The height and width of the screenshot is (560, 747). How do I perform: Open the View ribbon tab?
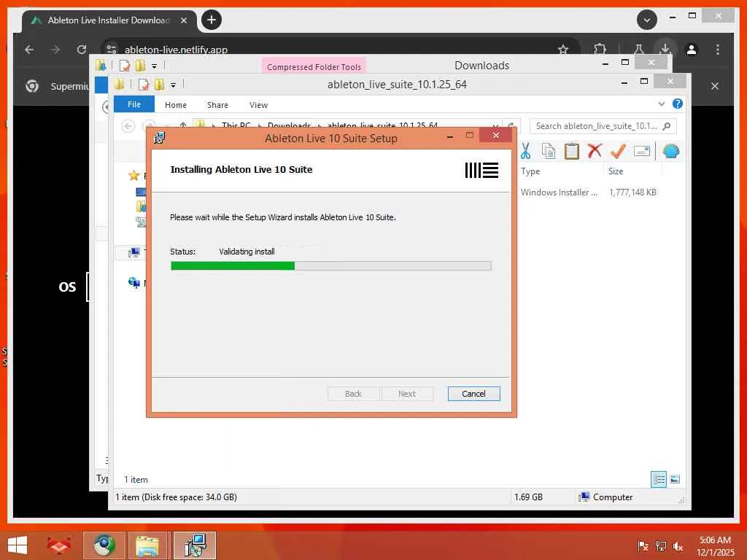pyautogui.click(x=258, y=105)
